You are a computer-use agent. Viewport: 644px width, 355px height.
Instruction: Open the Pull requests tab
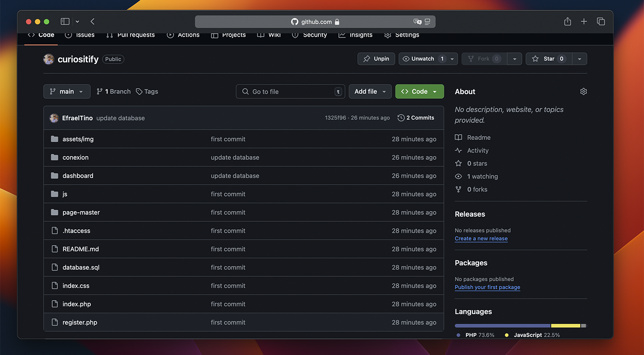coord(131,35)
